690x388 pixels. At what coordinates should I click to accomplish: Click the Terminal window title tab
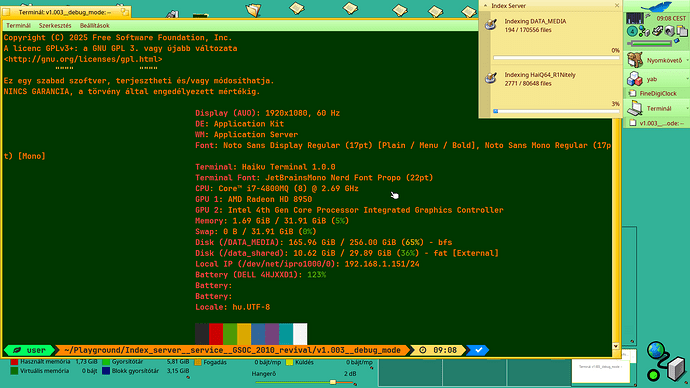coord(65,12)
